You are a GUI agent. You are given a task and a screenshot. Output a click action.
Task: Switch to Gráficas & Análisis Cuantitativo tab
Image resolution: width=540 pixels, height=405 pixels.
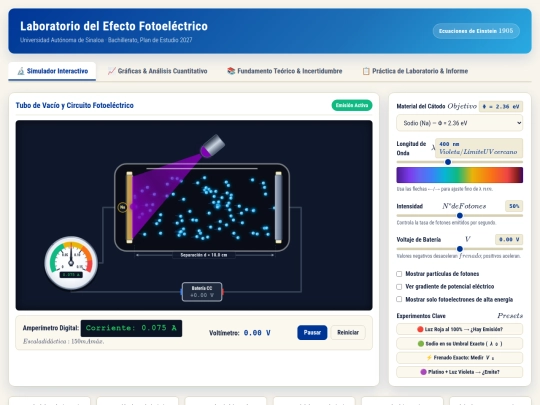[x=157, y=71]
